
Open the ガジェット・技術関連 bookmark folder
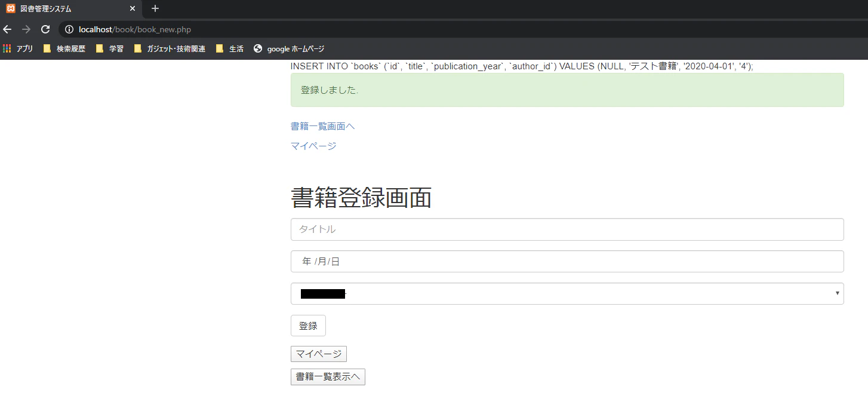[170, 49]
